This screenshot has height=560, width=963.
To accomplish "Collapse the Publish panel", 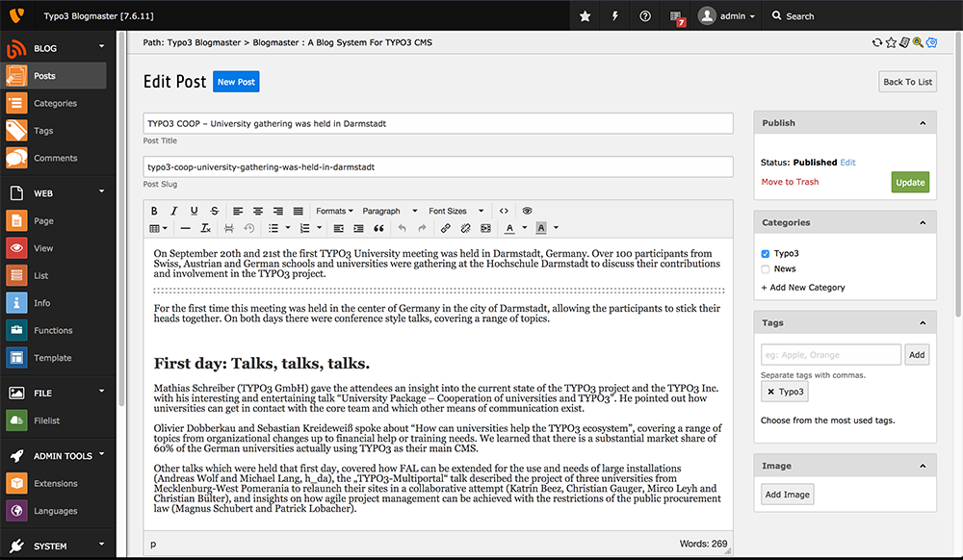I will [923, 123].
